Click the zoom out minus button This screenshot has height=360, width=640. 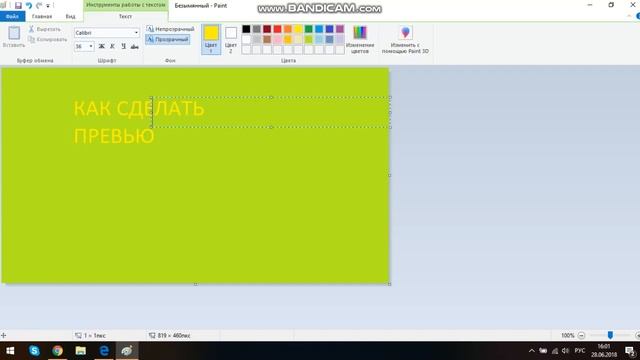pos(581,335)
